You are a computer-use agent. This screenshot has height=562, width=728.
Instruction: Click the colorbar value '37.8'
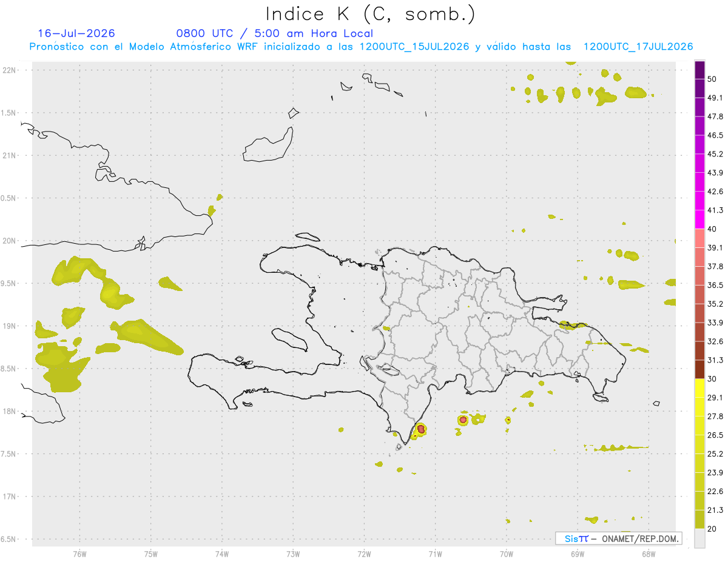[x=715, y=266]
